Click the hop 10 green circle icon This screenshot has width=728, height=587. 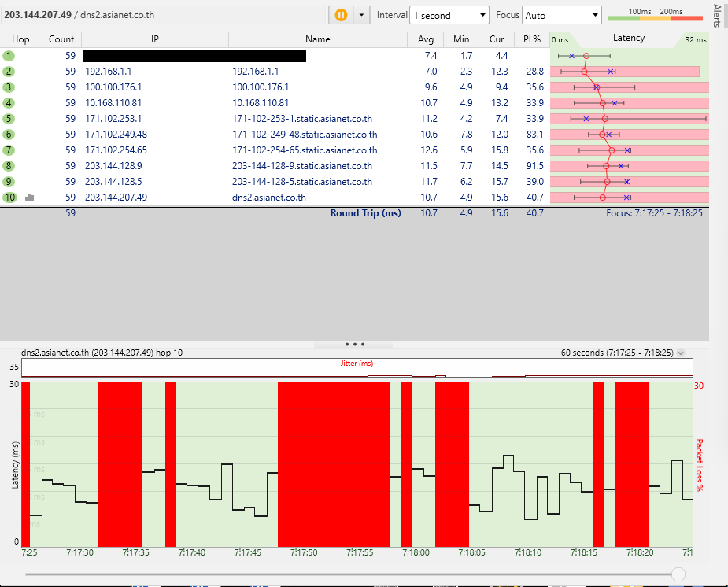(x=9, y=198)
